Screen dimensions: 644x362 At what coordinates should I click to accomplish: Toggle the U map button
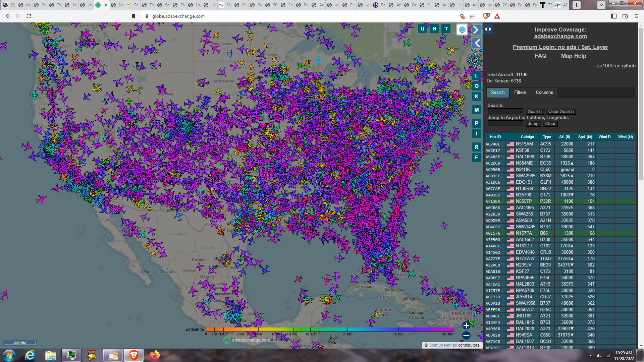423,29
